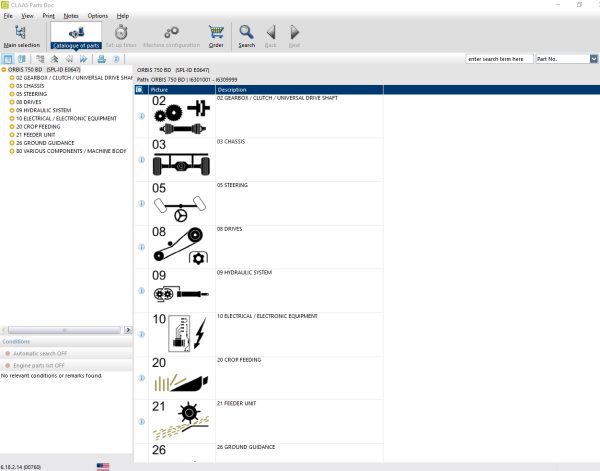Open the 09 Hydraulic System picture
The width and height of the screenshot is (600, 471).
tap(181, 290)
